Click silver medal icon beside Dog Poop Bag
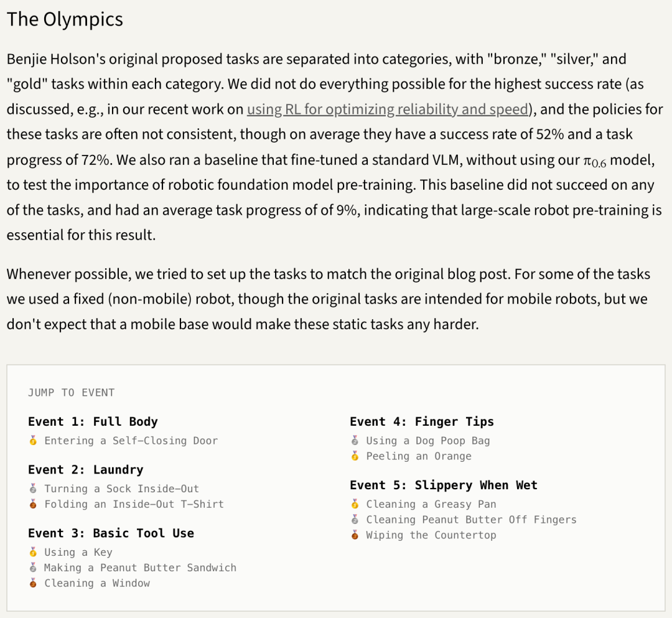The width and height of the screenshot is (672, 618). (x=355, y=441)
